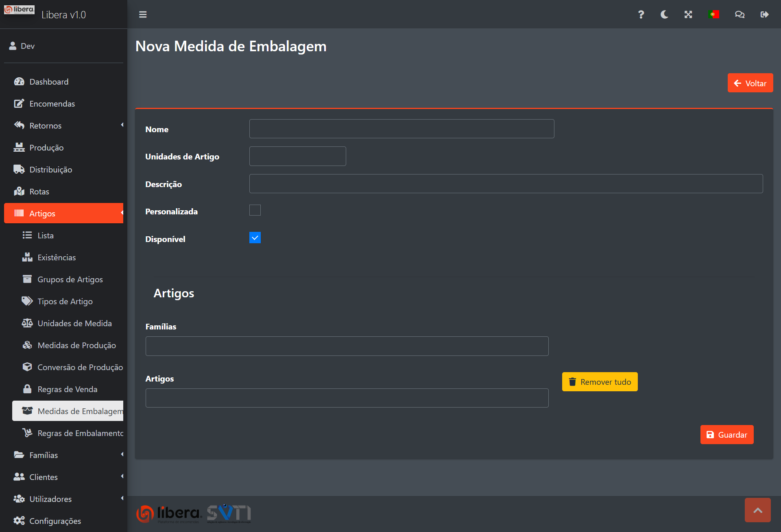The image size is (781, 532).
Task: Toggle dark mode moon icon
Action: coord(664,15)
